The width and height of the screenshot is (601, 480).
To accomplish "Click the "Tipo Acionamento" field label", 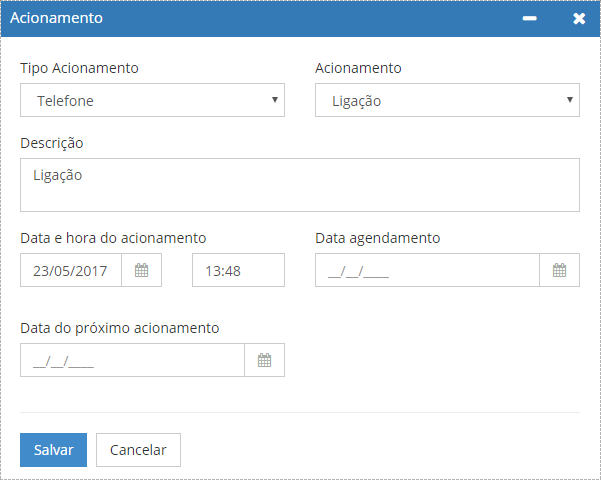I will tap(79, 68).
